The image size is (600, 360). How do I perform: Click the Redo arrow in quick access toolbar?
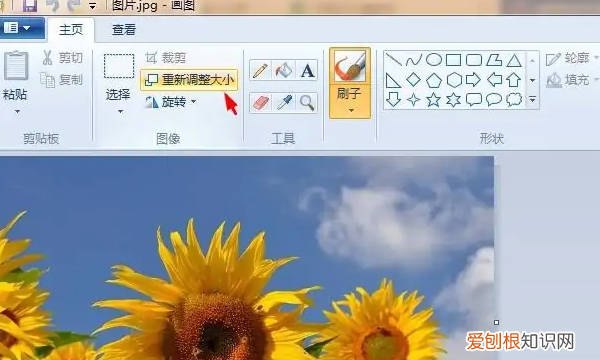(x=74, y=6)
